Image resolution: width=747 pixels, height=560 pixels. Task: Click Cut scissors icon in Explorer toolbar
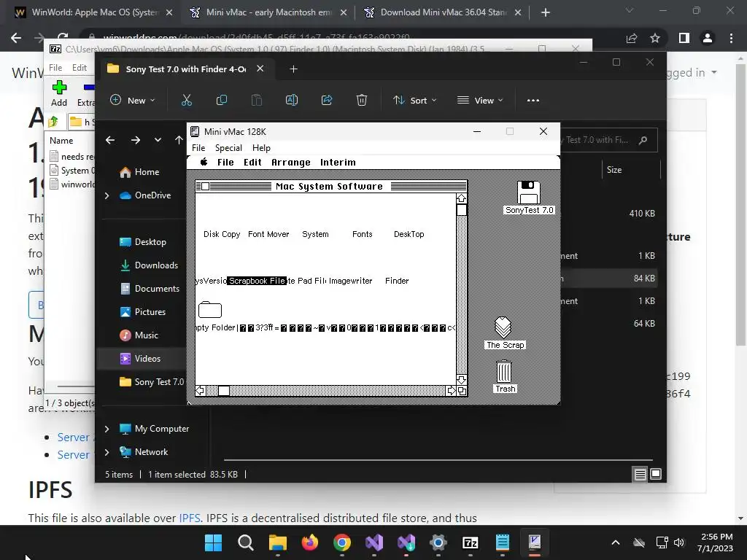point(186,100)
